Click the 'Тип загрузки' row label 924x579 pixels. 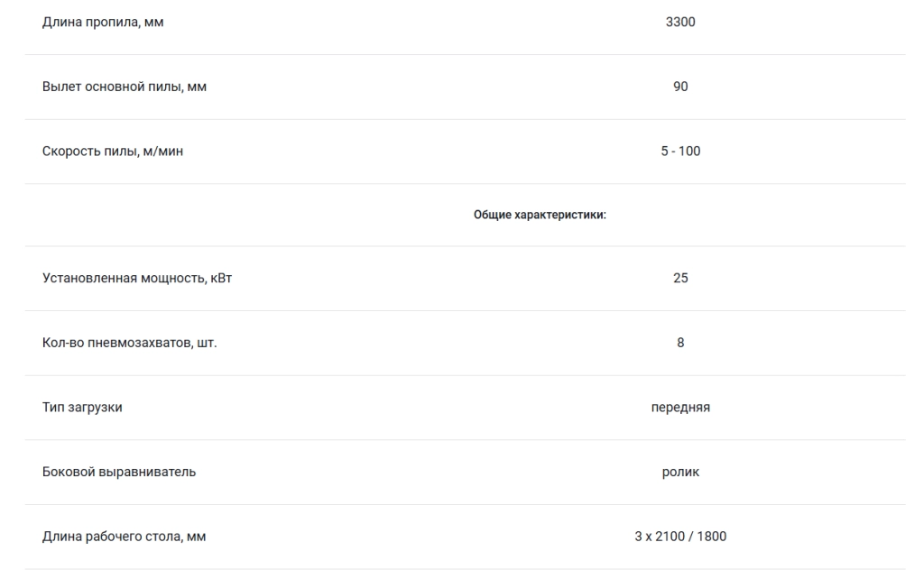point(82,408)
